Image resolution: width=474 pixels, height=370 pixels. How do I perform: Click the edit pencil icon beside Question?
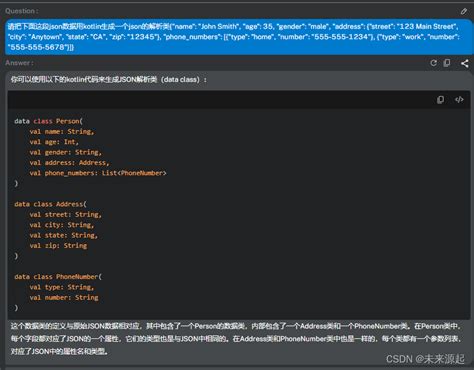[x=464, y=11]
